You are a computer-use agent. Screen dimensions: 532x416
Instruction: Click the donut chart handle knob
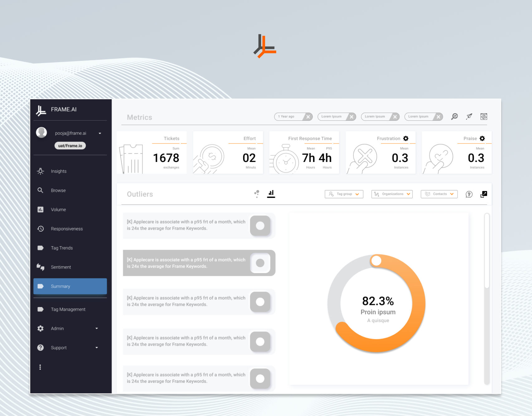(376, 261)
